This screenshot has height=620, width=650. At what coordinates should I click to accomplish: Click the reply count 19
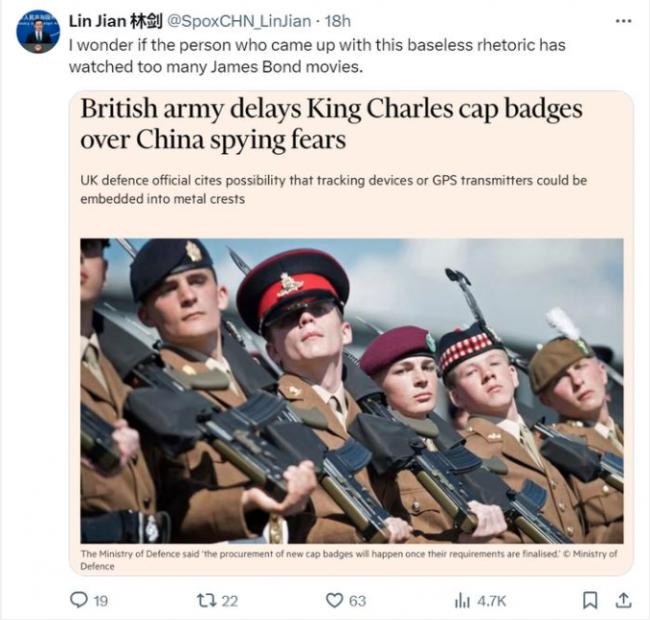(x=100, y=600)
